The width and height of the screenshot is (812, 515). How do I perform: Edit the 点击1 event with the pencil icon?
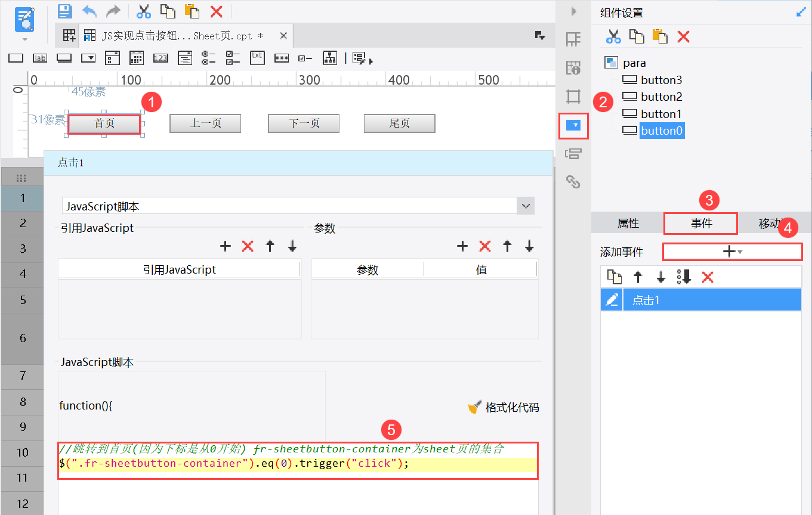[x=612, y=300]
